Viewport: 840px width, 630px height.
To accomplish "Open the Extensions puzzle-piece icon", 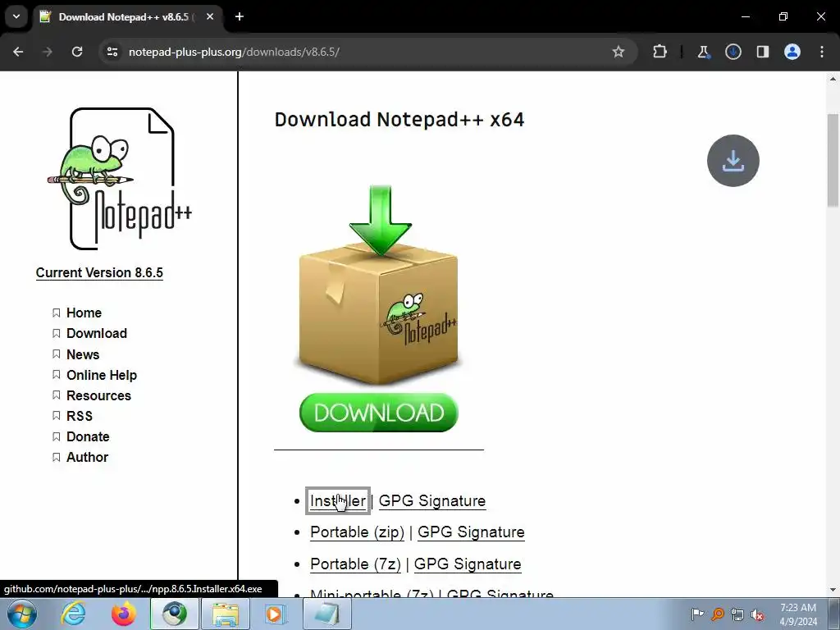I will point(660,52).
